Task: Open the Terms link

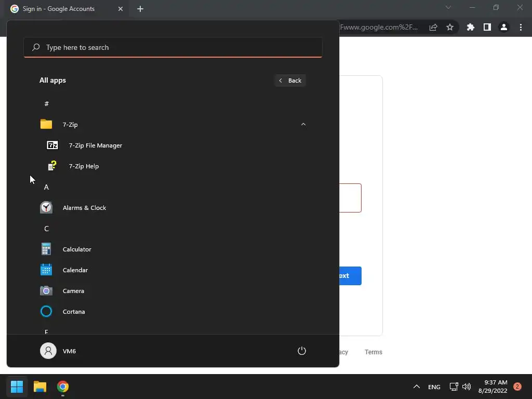Action: [374, 352]
